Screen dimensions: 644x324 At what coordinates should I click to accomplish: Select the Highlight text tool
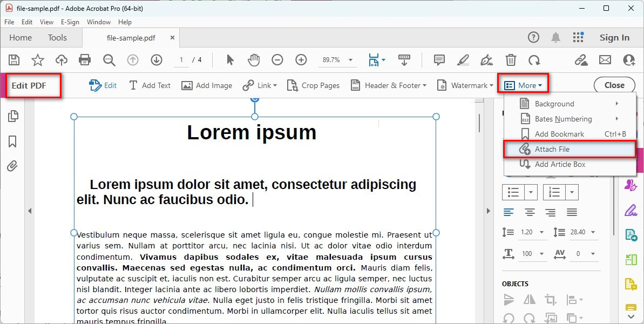[x=463, y=60]
